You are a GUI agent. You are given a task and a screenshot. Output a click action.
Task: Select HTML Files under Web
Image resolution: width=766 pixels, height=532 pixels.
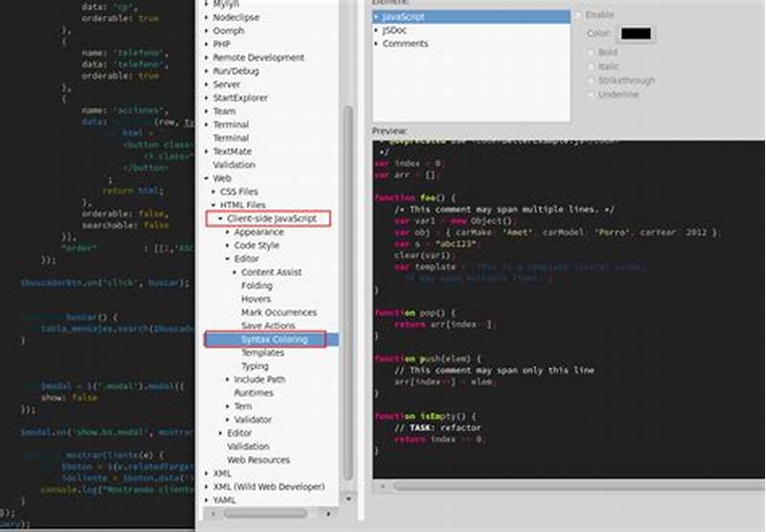(x=243, y=205)
